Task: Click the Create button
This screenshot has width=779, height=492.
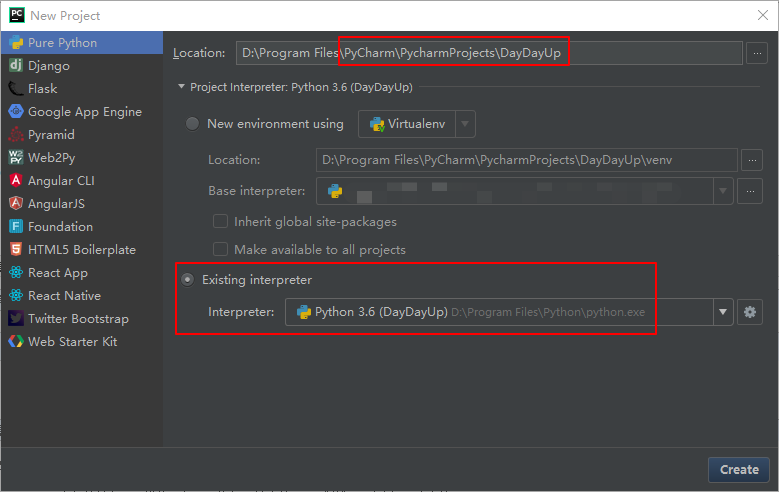Action: point(739,470)
